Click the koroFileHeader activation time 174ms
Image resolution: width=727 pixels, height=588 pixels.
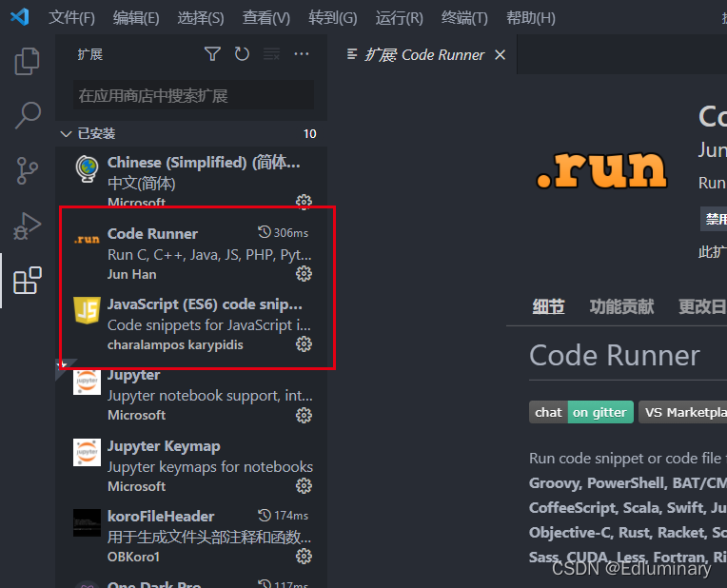(284, 515)
